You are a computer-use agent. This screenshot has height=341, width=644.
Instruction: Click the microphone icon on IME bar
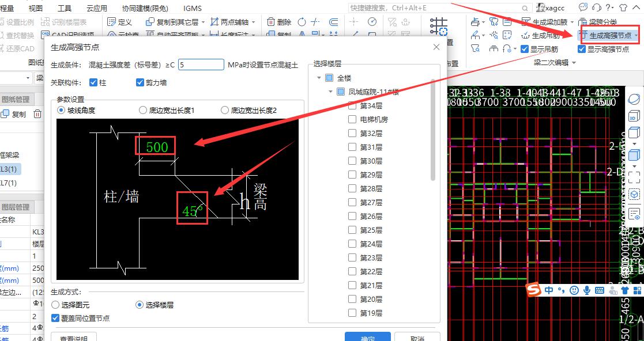586,290
